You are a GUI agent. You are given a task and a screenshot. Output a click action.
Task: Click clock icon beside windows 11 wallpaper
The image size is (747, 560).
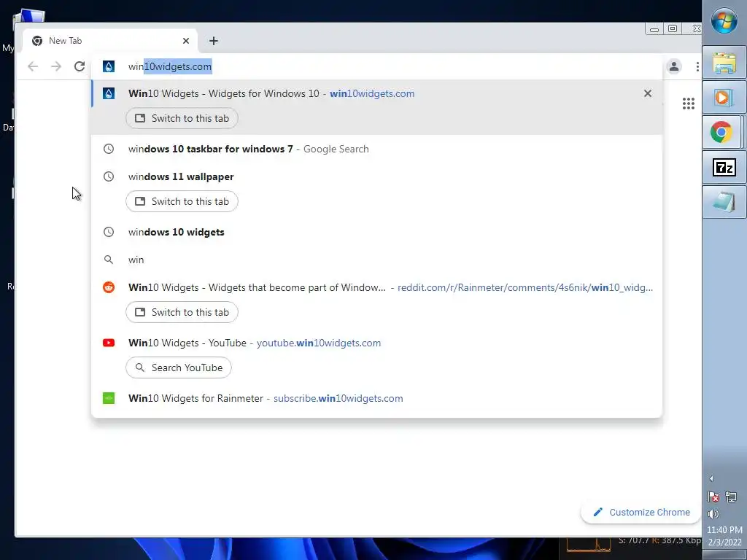(x=109, y=176)
